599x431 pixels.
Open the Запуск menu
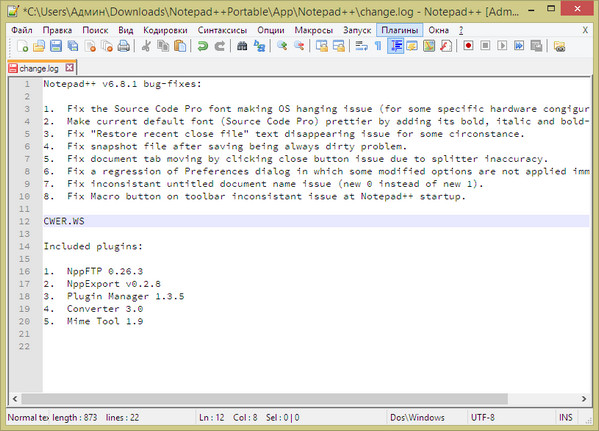pyautogui.click(x=357, y=30)
